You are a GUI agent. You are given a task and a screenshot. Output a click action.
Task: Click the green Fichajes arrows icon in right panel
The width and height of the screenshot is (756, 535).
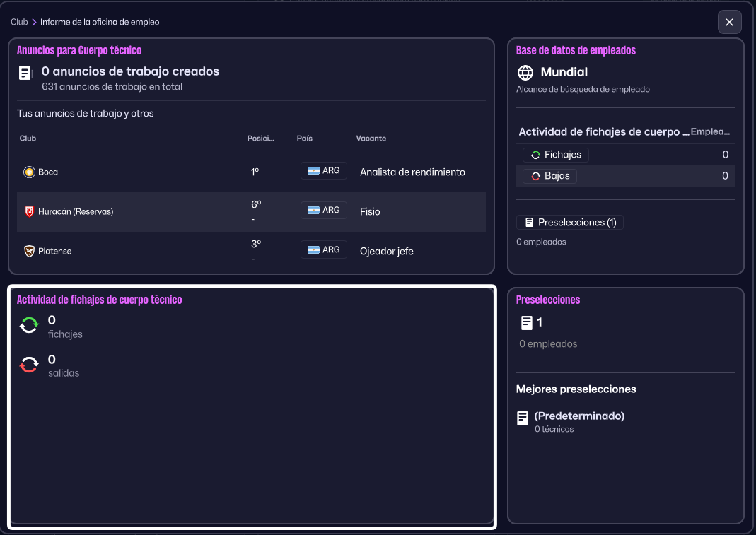coord(535,155)
